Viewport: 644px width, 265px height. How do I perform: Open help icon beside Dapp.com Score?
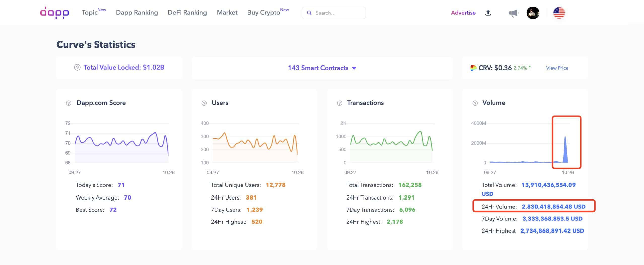tap(68, 103)
